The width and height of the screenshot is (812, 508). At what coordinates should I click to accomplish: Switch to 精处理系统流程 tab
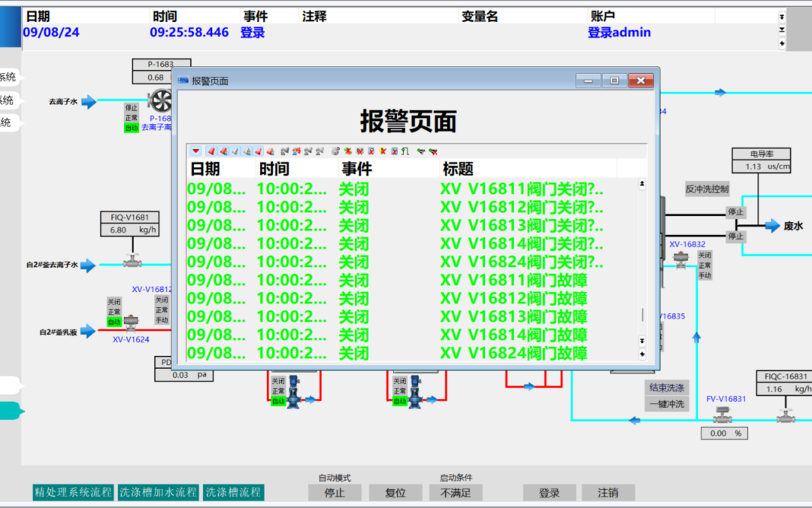[x=72, y=492]
